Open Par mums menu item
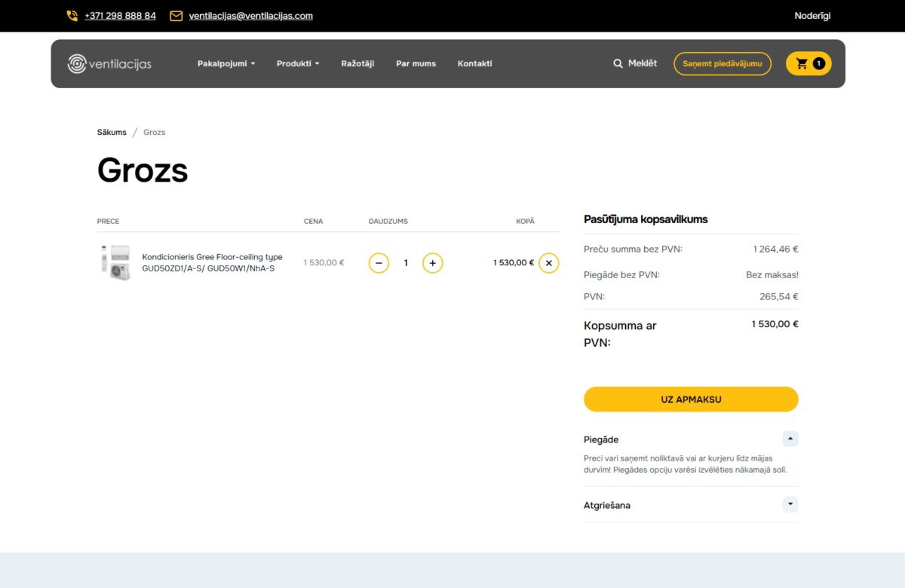Viewport: 905px width, 588px height. tap(416, 63)
